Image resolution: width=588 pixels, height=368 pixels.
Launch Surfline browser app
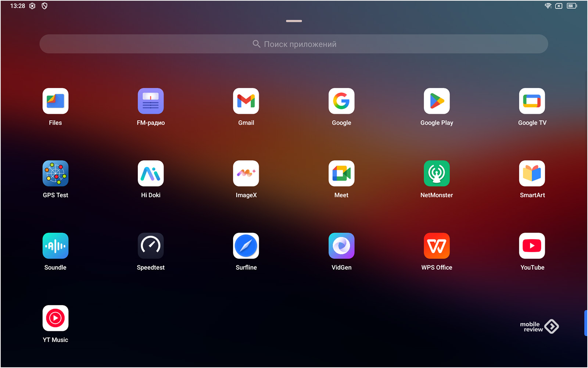point(246,246)
